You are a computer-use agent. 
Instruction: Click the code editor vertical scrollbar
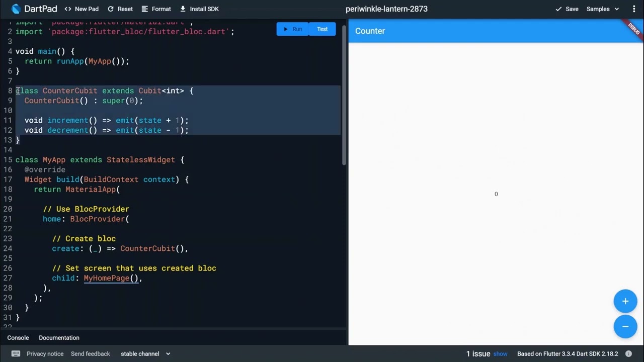click(x=345, y=95)
